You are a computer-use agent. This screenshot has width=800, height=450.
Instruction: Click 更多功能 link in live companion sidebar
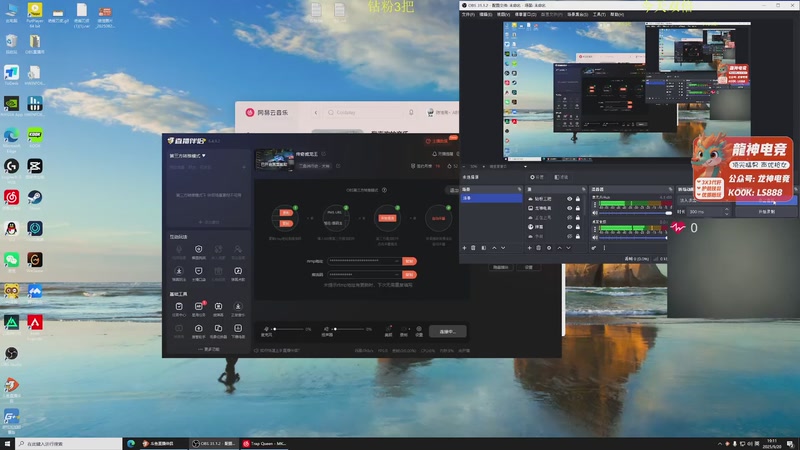pyautogui.click(x=209, y=349)
